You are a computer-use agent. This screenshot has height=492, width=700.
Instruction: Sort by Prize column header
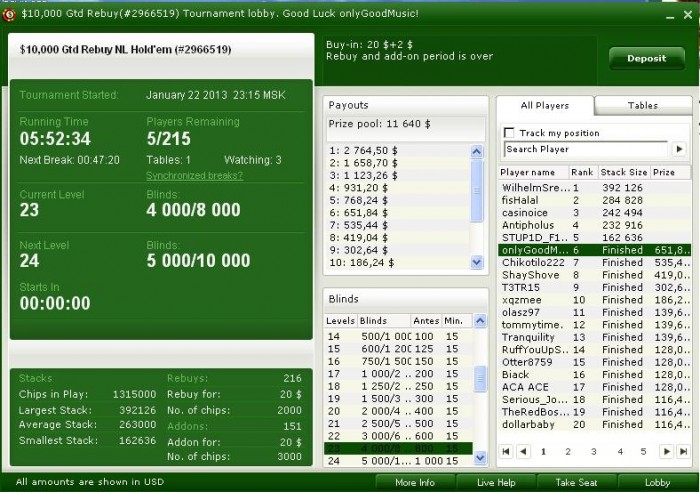[x=670, y=172]
